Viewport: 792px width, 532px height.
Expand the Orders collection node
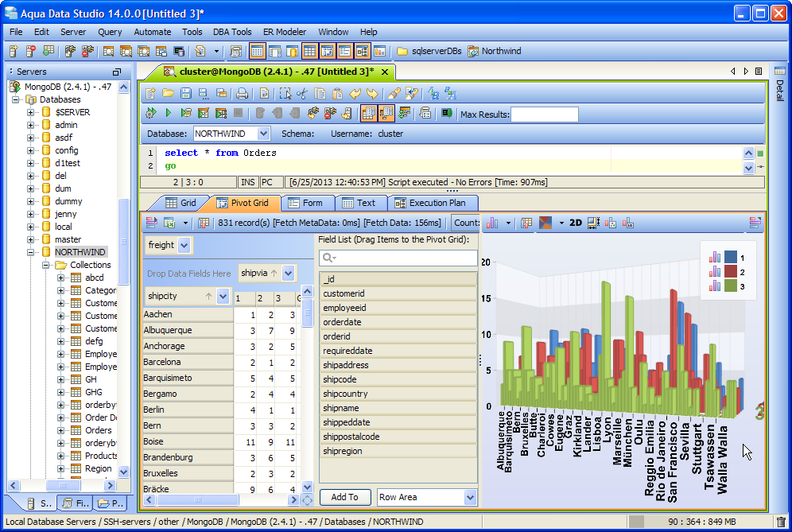[61, 430]
